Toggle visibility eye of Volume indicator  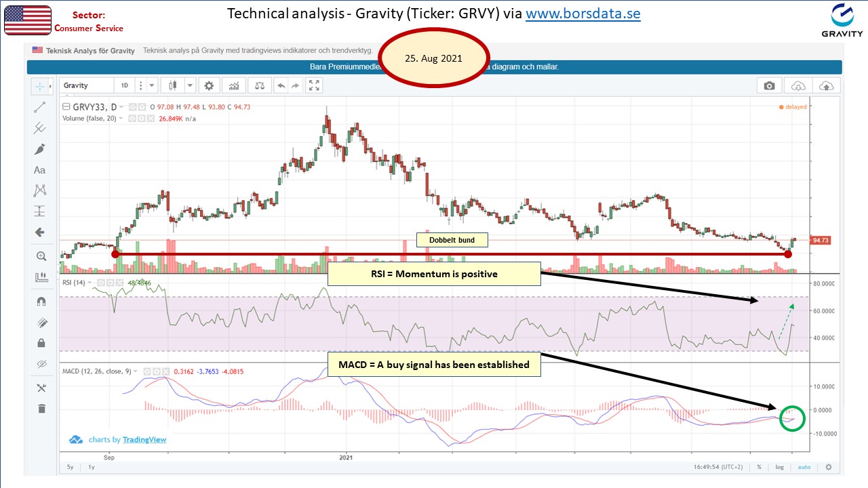point(132,119)
